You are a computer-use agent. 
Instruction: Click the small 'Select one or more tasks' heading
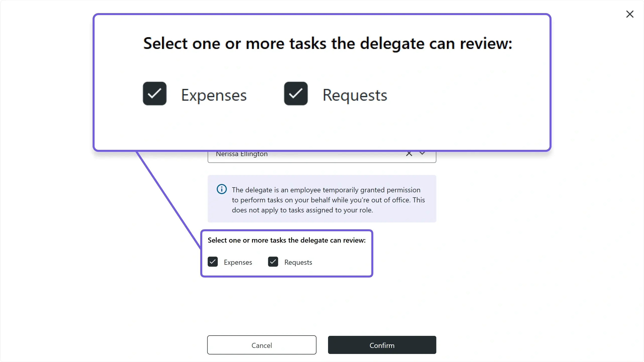pyautogui.click(x=287, y=240)
